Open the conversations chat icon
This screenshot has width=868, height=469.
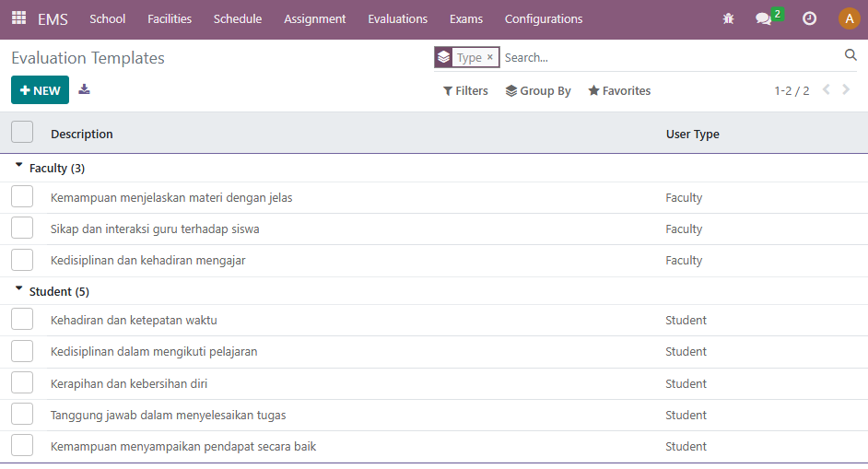pyautogui.click(x=763, y=18)
